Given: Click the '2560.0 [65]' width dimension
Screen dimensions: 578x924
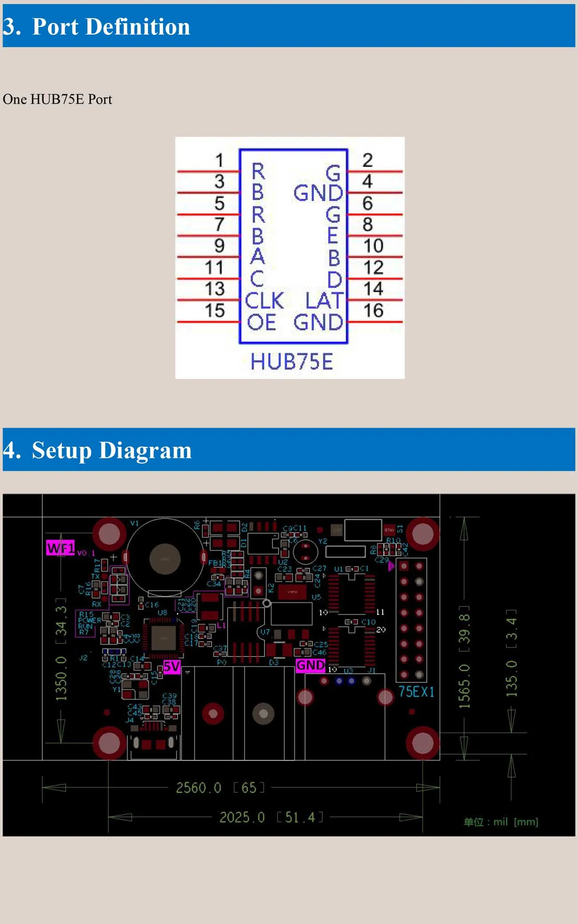Looking at the screenshot, I should tap(221, 788).
